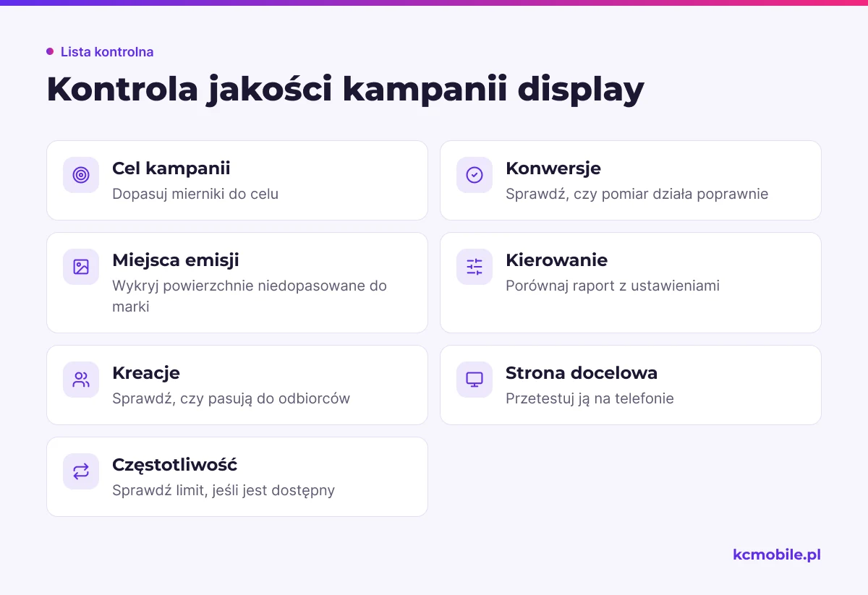
Task: Click the target icon beside Cel kampanii
Action: pyautogui.click(x=81, y=175)
